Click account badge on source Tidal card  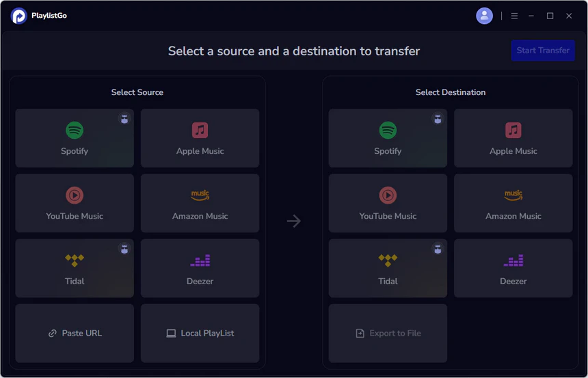(124, 249)
